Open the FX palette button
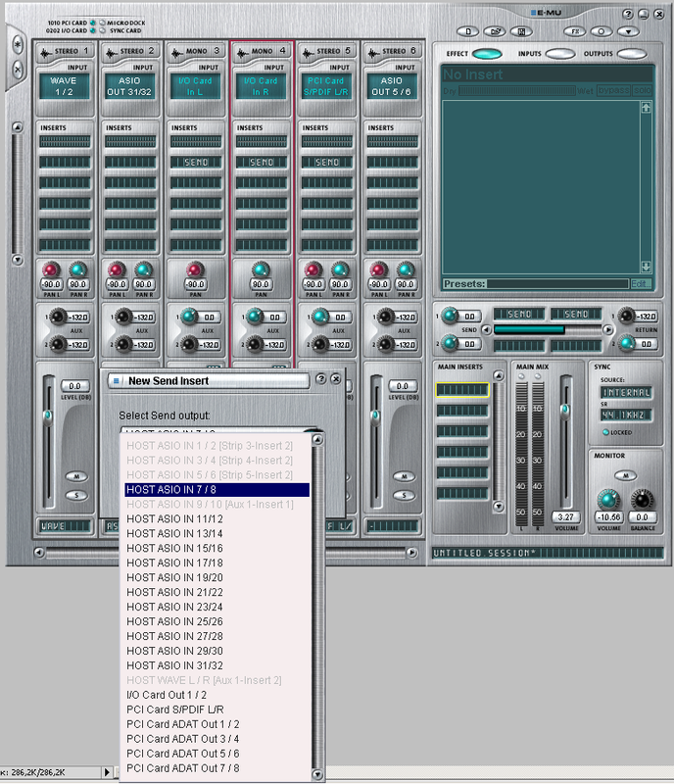This screenshot has height=784, width=674. click(575, 31)
